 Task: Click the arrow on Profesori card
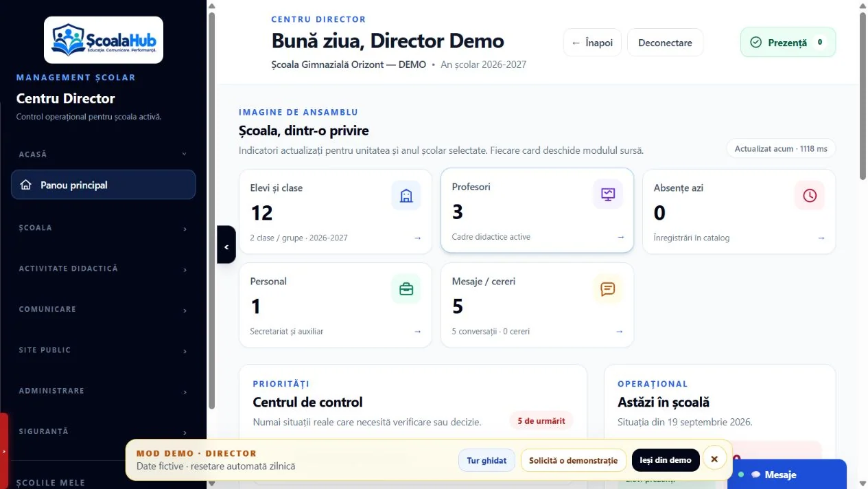(x=620, y=237)
